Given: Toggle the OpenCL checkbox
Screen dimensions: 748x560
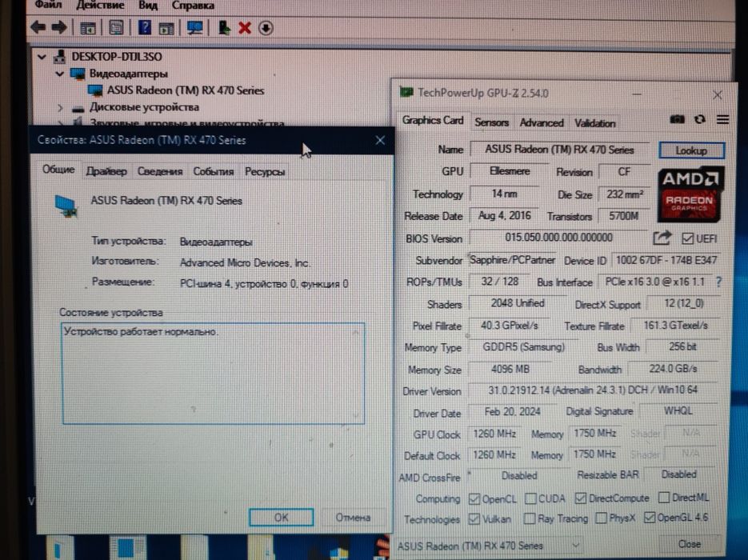Looking at the screenshot, I should click(x=474, y=499).
